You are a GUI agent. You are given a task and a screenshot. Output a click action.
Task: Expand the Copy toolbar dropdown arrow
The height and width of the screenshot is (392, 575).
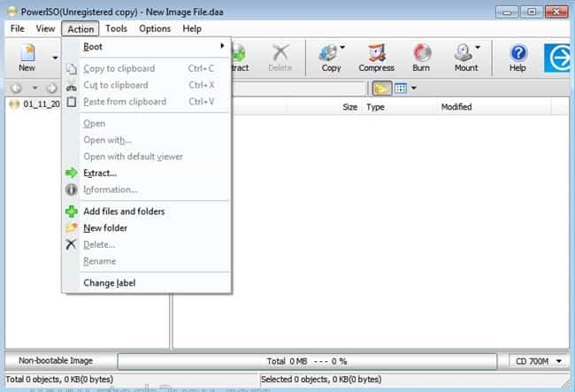click(x=342, y=47)
